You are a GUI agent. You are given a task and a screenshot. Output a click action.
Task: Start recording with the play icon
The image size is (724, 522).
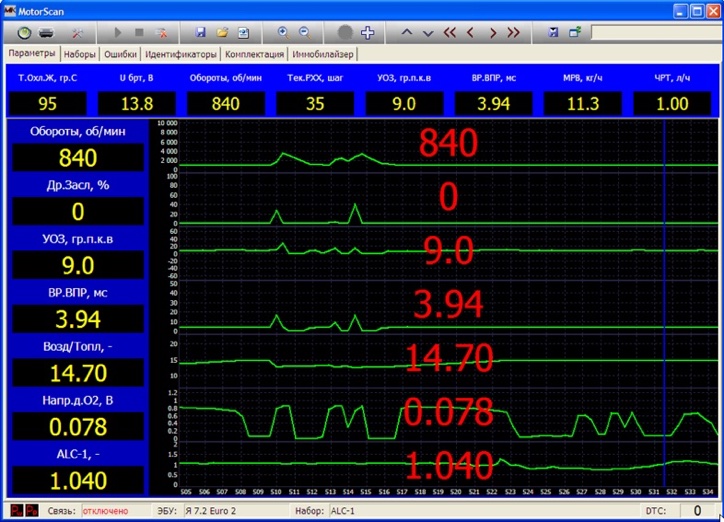click(x=117, y=33)
